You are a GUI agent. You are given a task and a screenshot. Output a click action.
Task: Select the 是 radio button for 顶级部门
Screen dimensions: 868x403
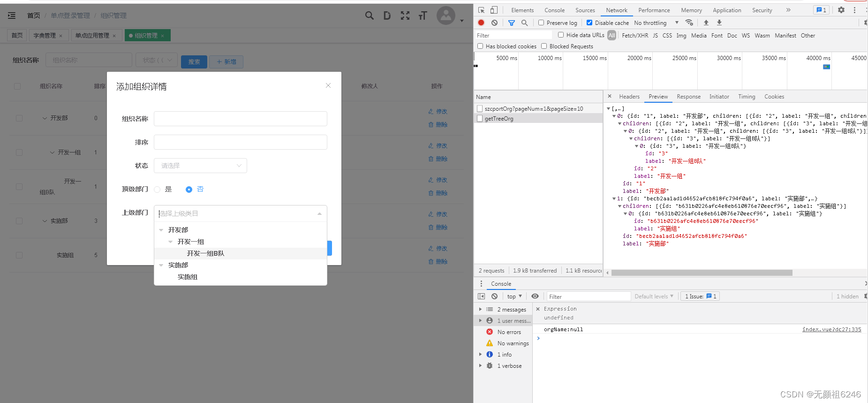click(158, 190)
